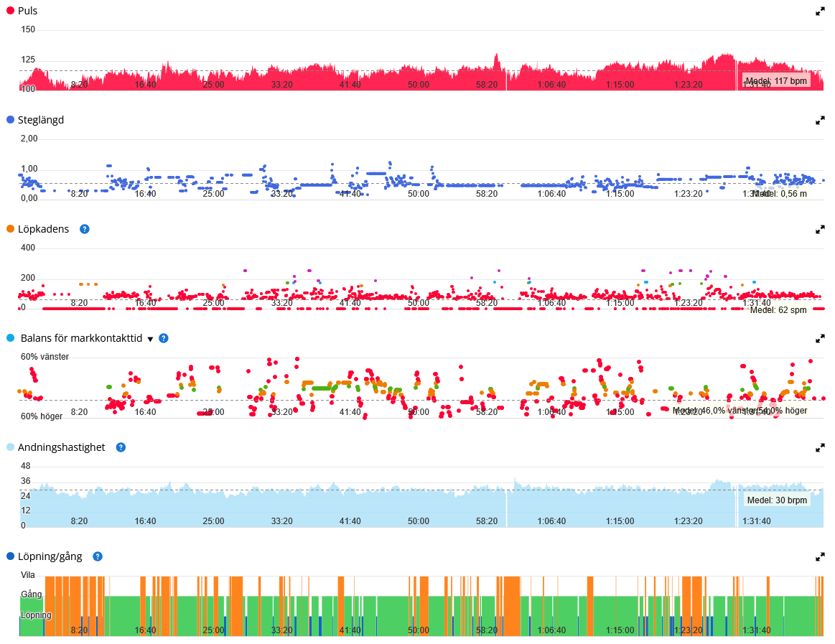Click the Löpning/gång chart title
Screen dimensions: 835x644
point(50,556)
